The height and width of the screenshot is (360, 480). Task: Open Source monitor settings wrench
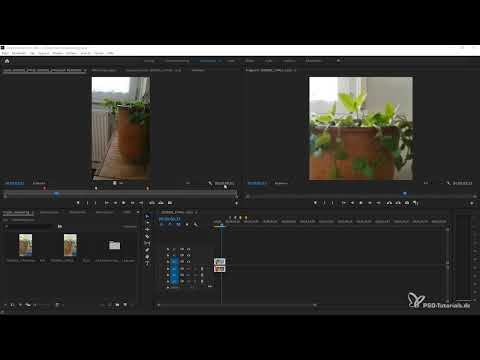210,183
